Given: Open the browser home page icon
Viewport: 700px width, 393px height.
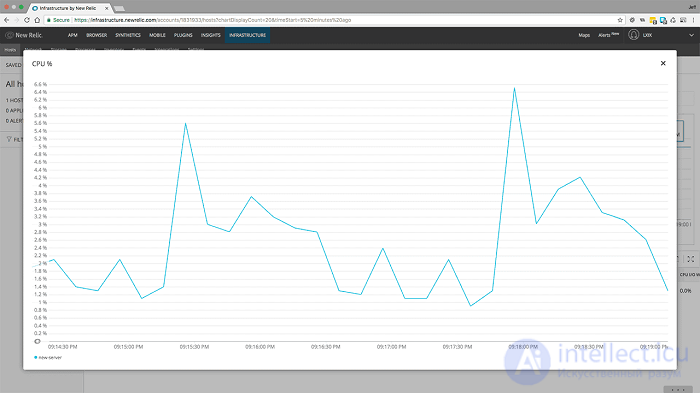Looking at the screenshot, I should (x=37, y=20).
